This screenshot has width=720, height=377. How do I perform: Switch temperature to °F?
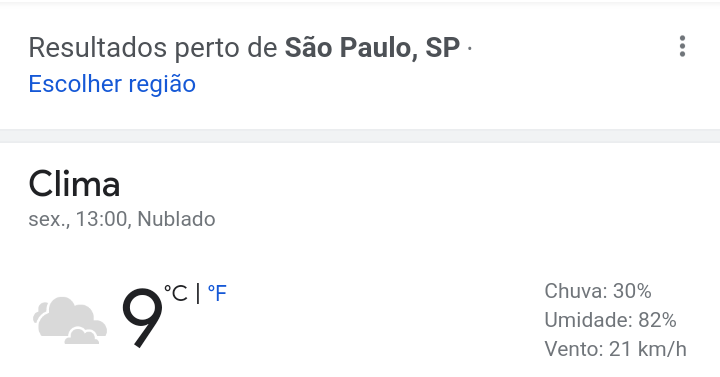[217, 293]
